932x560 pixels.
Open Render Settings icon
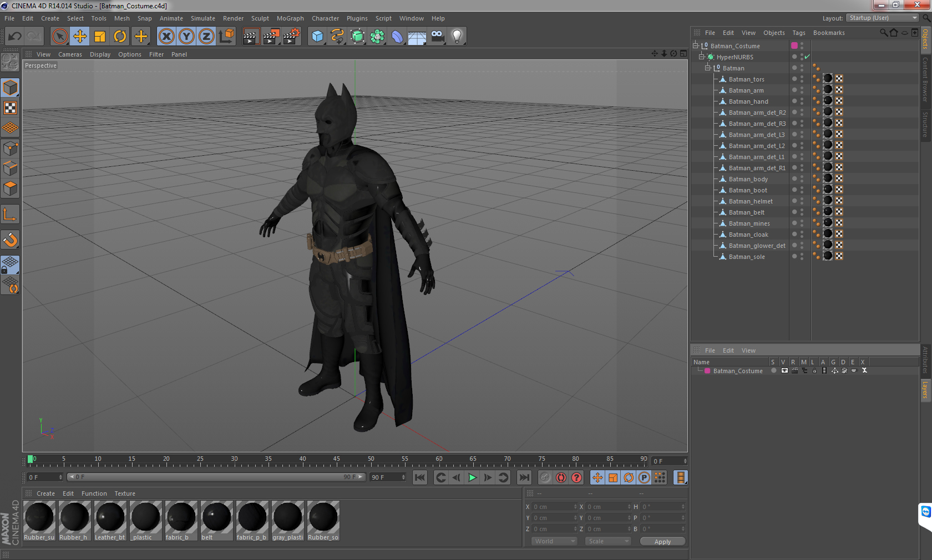pyautogui.click(x=292, y=37)
